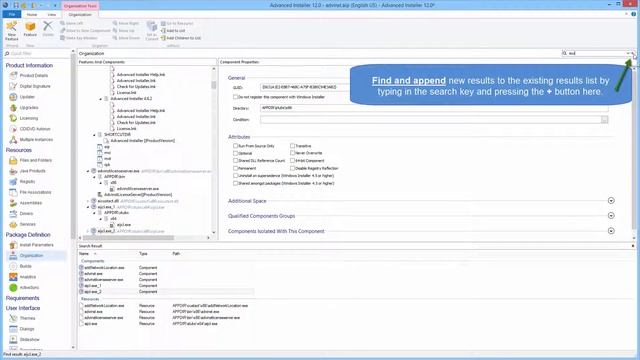Click the Add to List ribbon button

173,31
